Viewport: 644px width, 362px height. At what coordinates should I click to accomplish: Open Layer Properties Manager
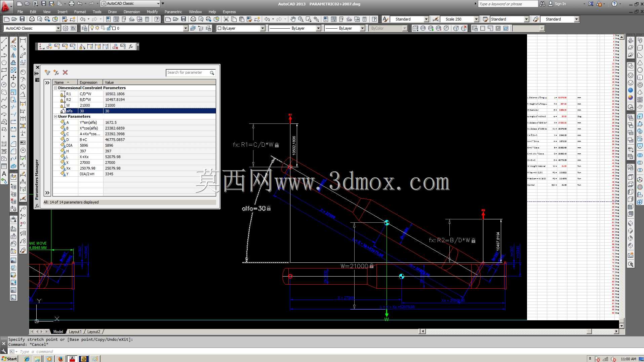point(84,28)
